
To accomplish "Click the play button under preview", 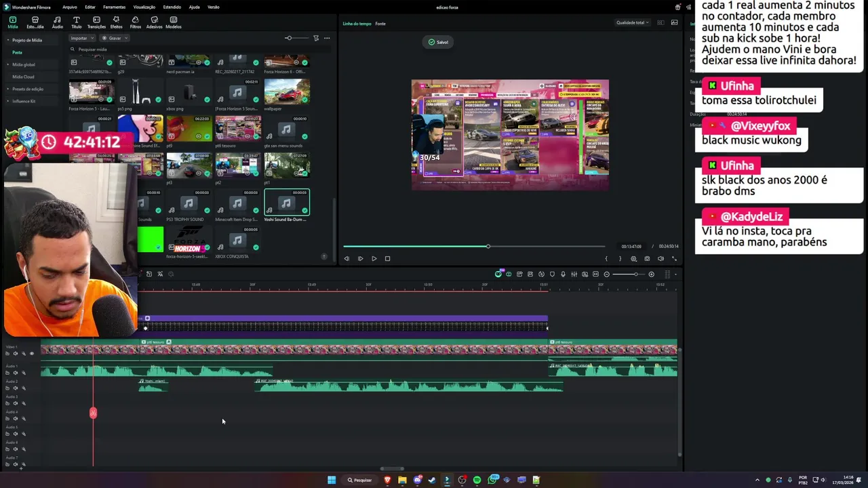I will [374, 258].
